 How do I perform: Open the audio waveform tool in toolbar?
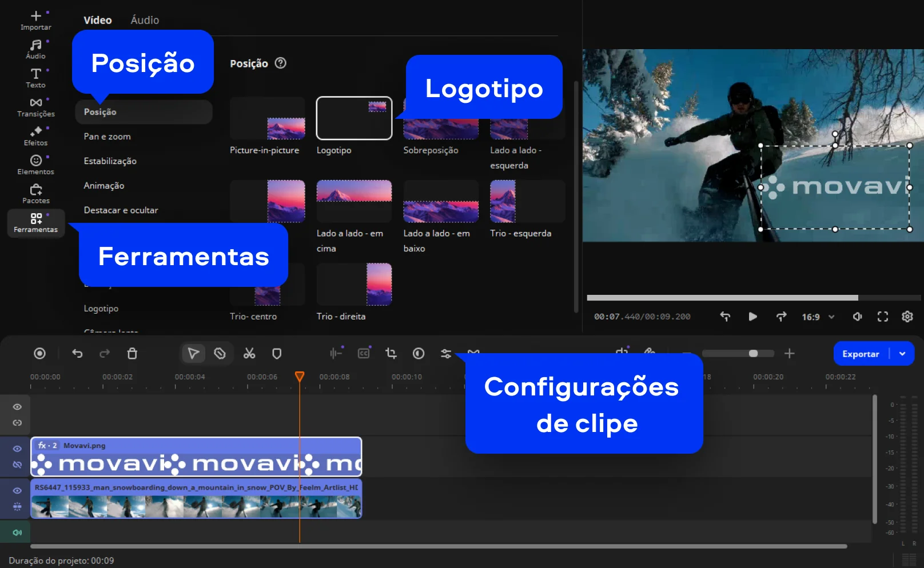pos(336,354)
